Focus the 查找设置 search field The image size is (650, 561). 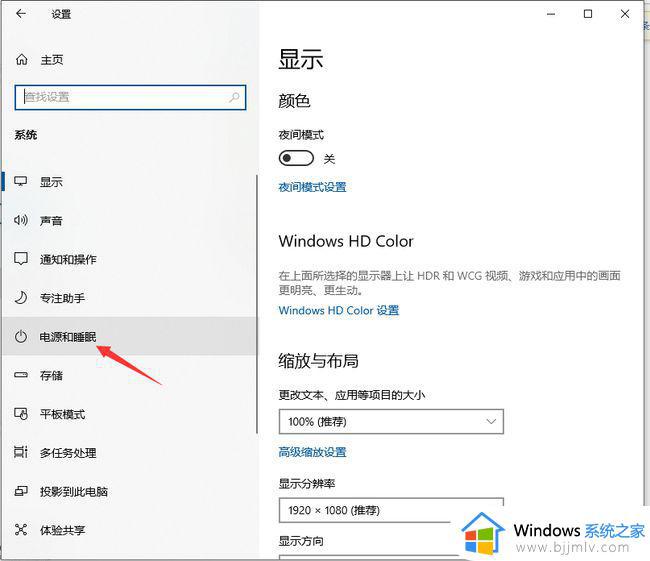click(x=130, y=97)
